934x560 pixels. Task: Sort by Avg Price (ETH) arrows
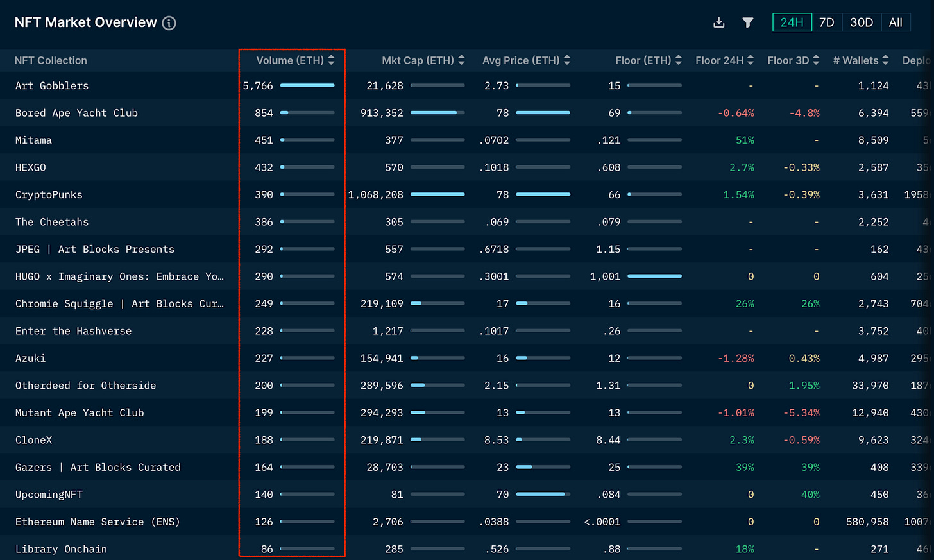coord(566,60)
